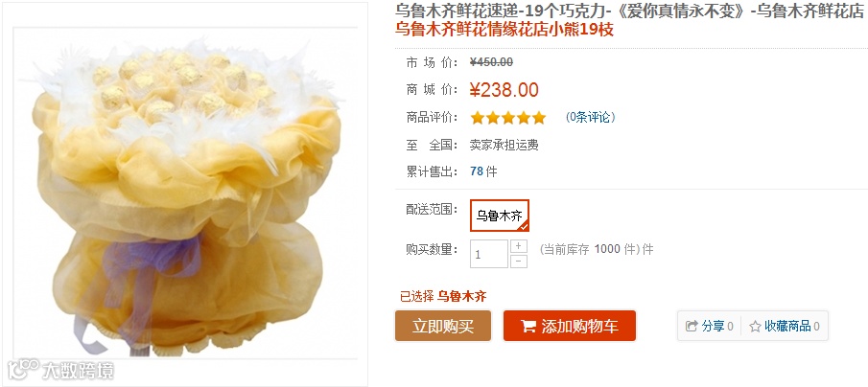This screenshot has height=387, width=868.
Task: Click the shopping cart icon
Action: tap(528, 327)
